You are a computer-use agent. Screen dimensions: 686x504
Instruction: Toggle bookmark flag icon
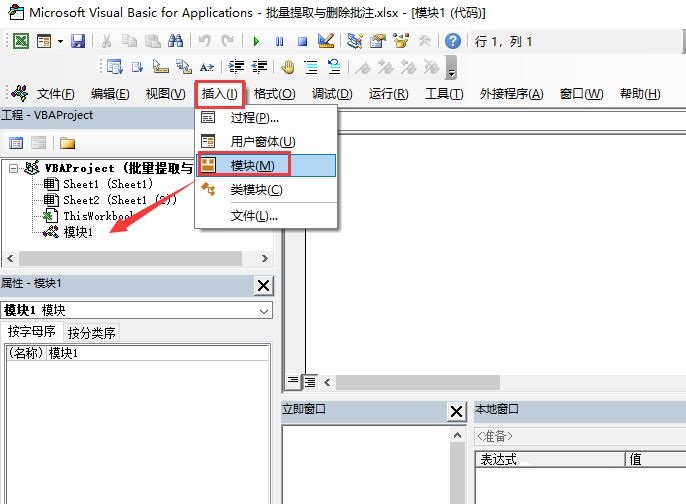(363, 67)
